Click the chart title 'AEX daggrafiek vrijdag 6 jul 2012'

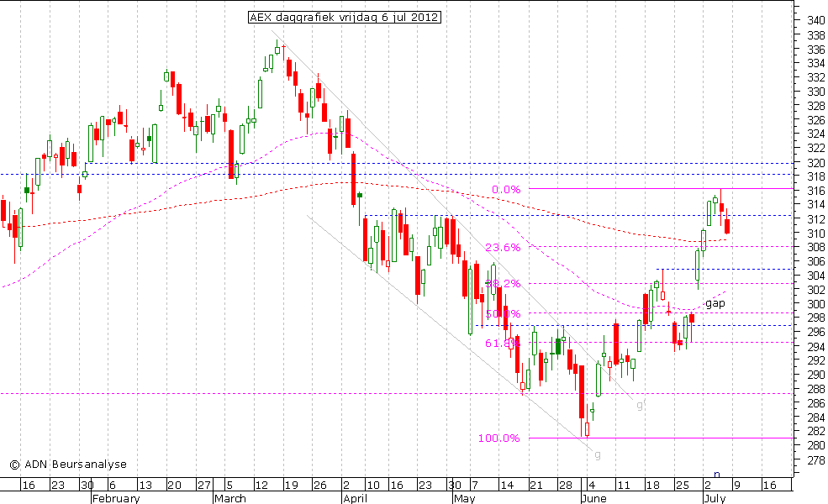tap(345, 18)
